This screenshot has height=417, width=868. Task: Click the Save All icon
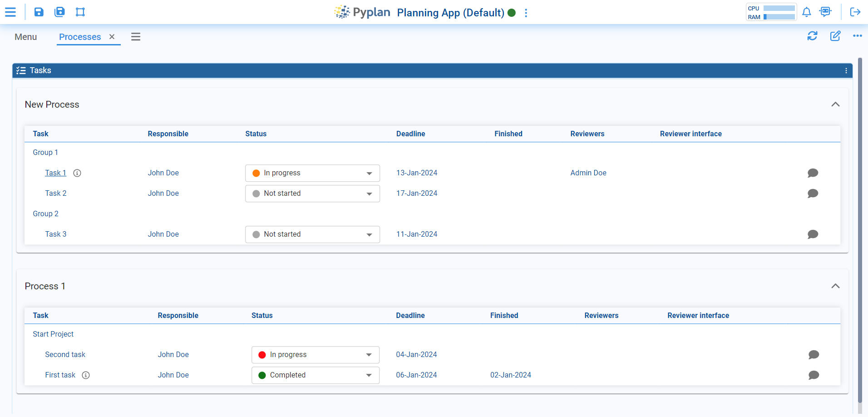pyautogui.click(x=59, y=12)
